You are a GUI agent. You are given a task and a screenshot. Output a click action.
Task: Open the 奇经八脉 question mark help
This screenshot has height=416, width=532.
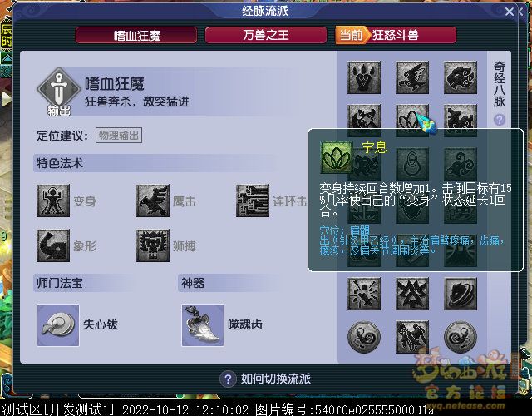[x=500, y=120]
